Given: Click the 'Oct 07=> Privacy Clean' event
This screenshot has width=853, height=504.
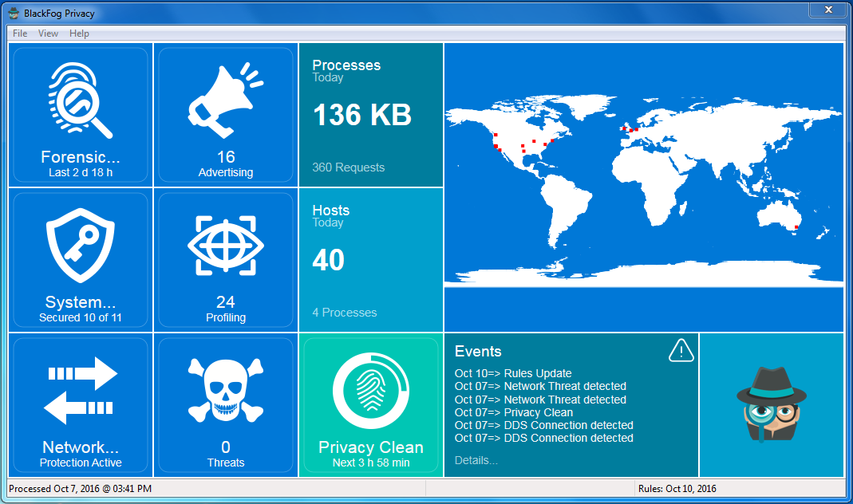Looking at the screenshot, I should click(x=514, y=412).
